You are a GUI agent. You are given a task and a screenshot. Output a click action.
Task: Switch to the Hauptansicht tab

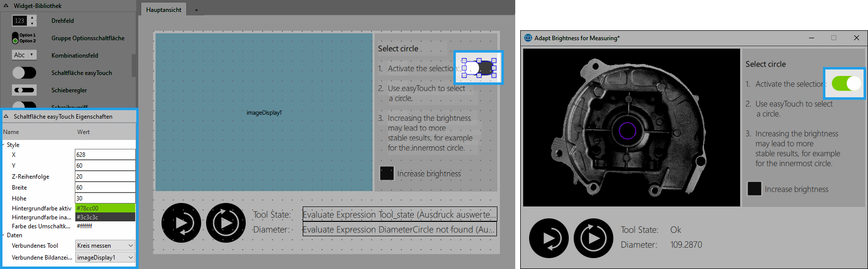[163, 10]
